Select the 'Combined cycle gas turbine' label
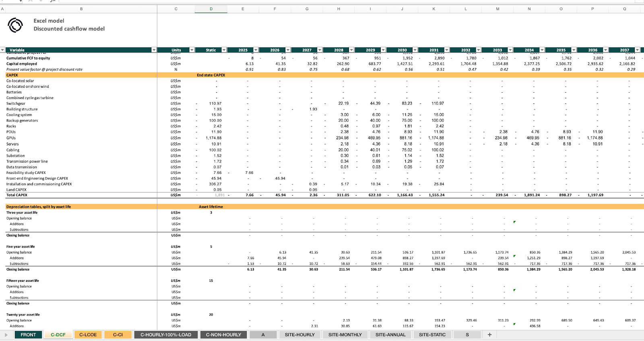 pos(30,98)
